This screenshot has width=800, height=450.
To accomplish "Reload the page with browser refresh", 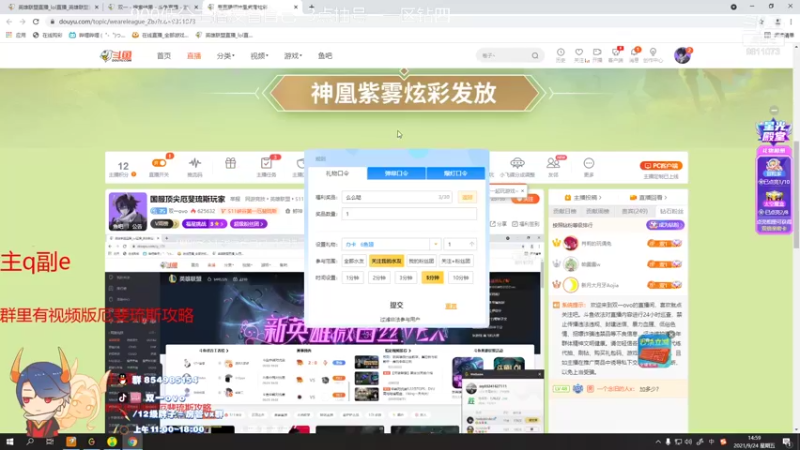I will click(x=36, y=21).
